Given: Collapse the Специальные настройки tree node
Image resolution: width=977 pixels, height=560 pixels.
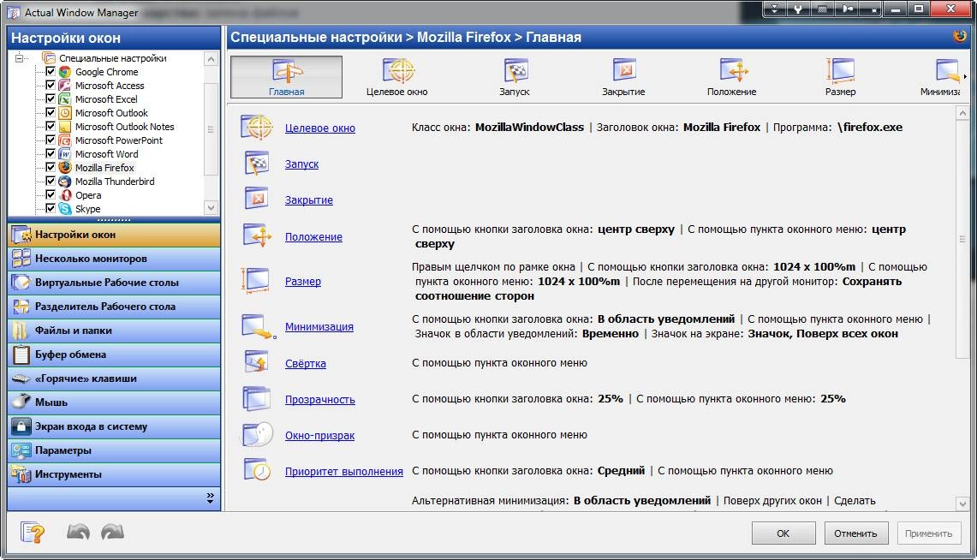Looking at the screenshot, I should click(20, 58).
